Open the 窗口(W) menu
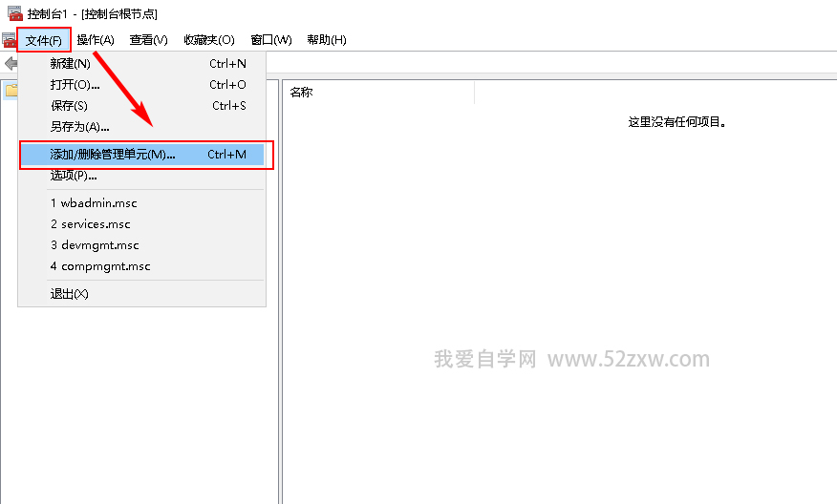 (x=270, y=40)
